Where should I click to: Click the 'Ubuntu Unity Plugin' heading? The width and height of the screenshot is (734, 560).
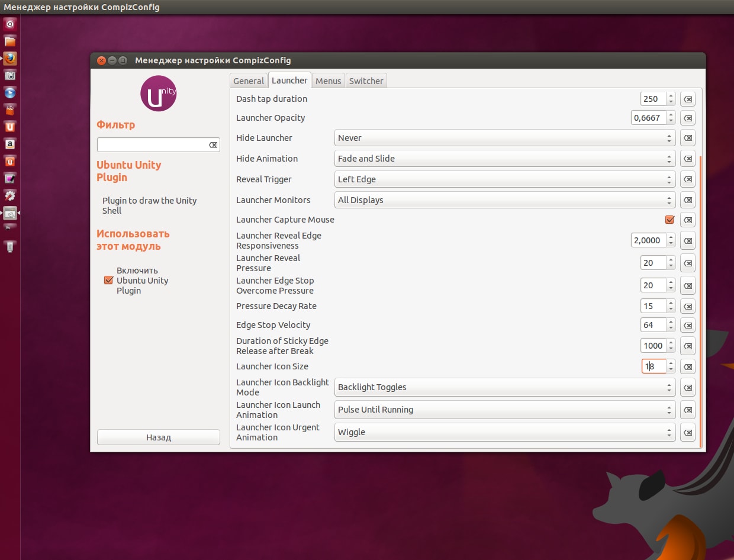128,171
